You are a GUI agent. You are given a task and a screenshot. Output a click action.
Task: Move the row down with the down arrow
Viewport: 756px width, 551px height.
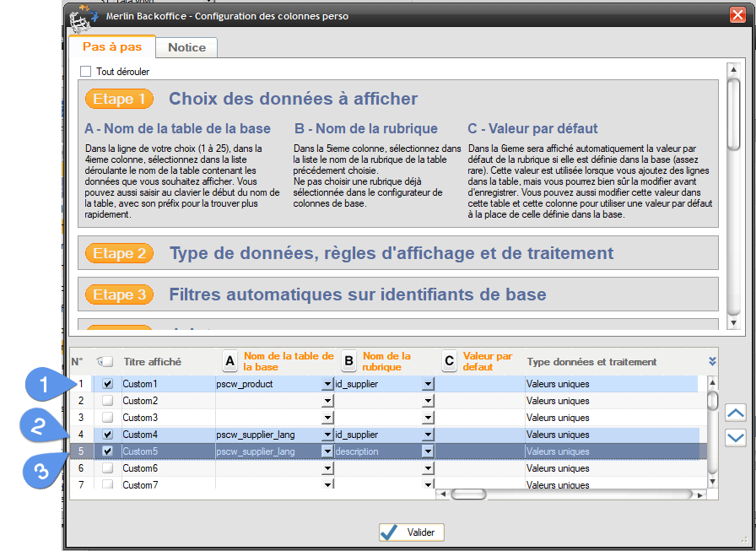point(735,437)
